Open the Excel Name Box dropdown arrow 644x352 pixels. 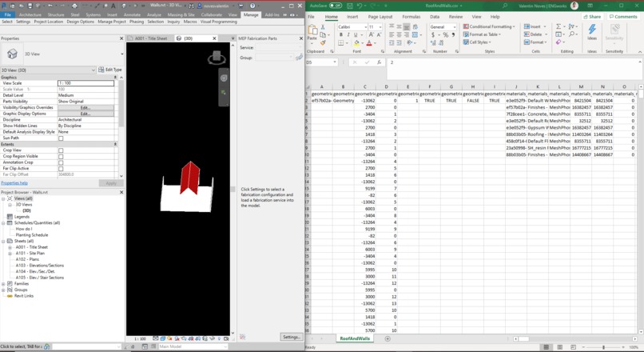(x=335, y=62)
